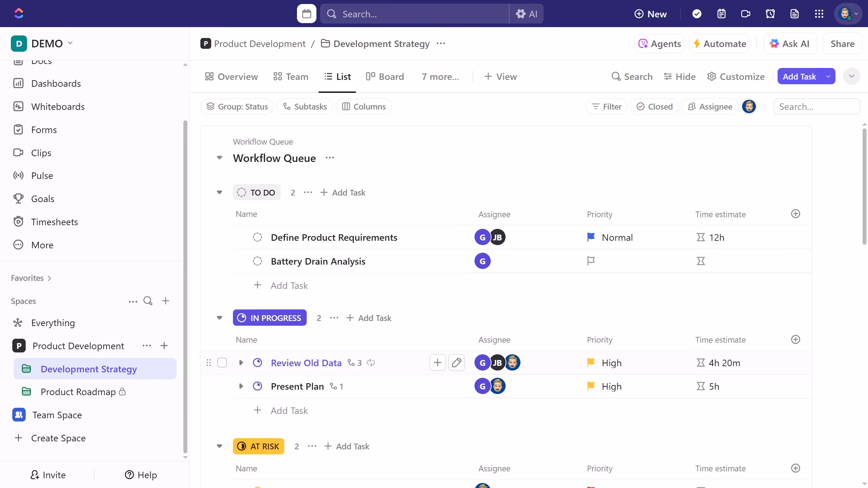This screenshot has height=488, width=868.
Task: Open Pulse in the sidebar
Action: tap(42, 176)
